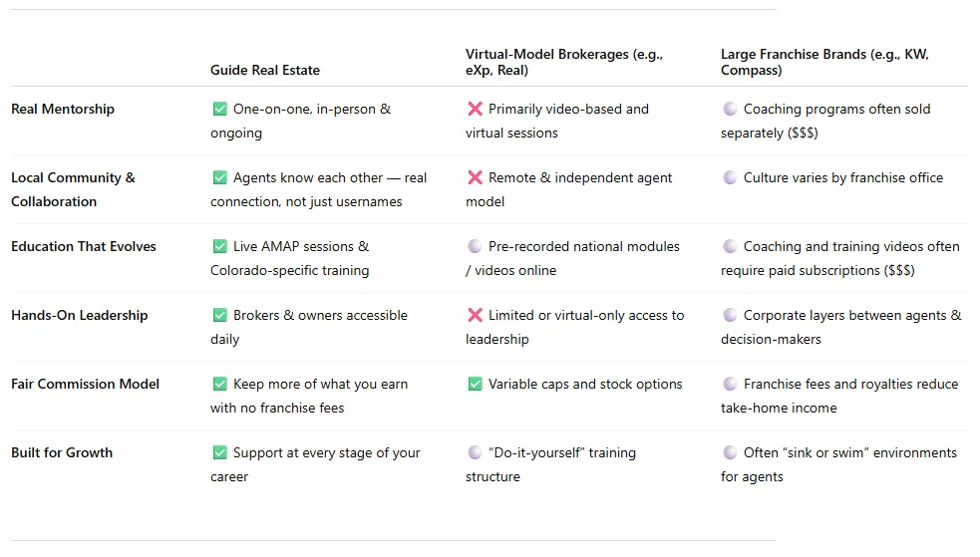The height and width of the screenshot is (557, 980).
Task: Click purple circle next to Franchise fees and royalties
Action: (x=730, y=384)
